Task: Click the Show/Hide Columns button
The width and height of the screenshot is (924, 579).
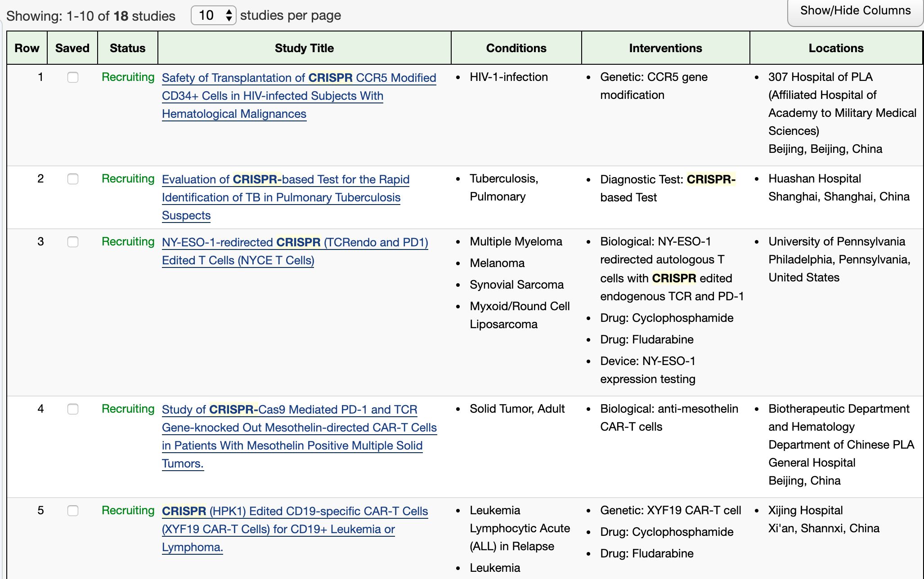Action: click(855, 11)
